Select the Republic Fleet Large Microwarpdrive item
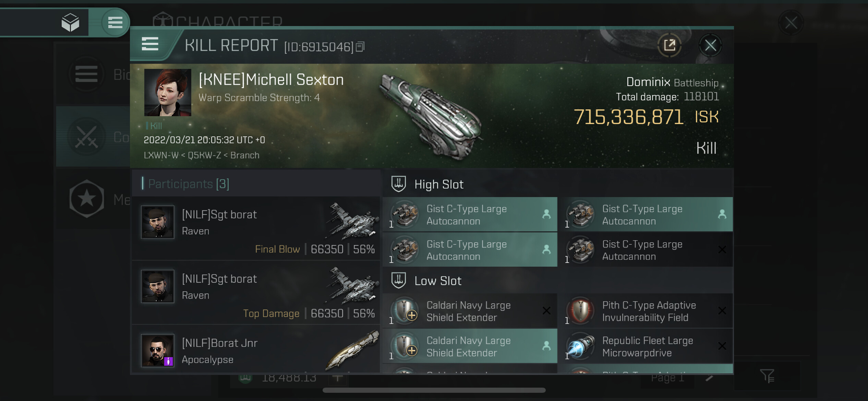 point(645,346)
